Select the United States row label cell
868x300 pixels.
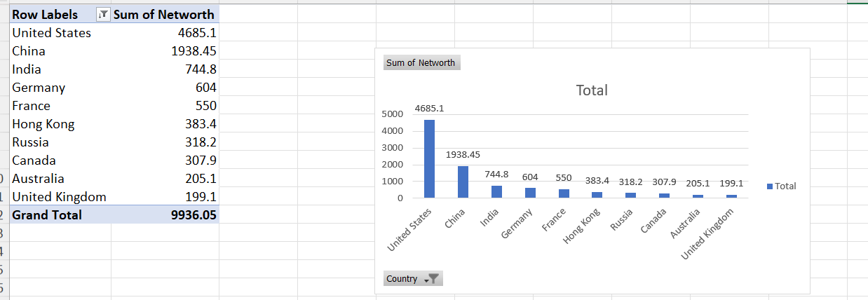click(52, 33)
